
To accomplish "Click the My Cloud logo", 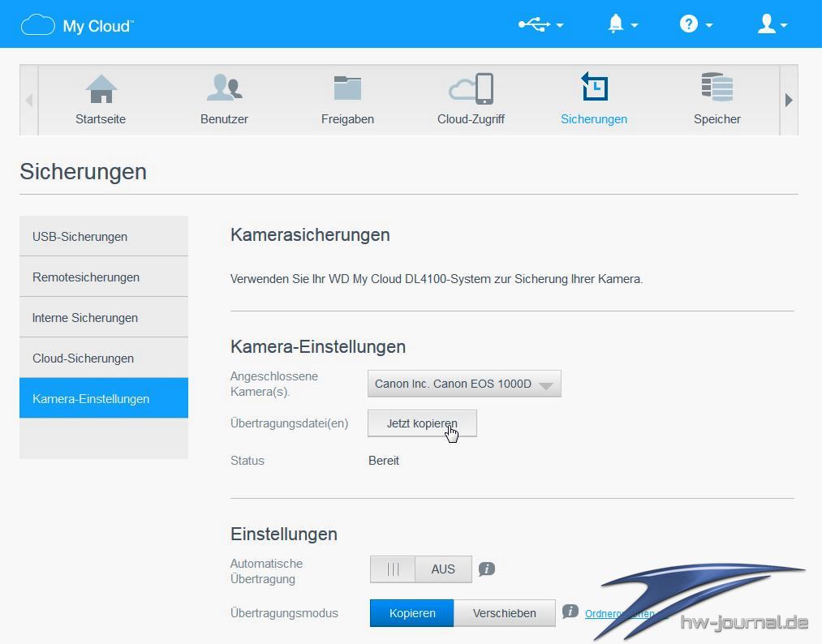I will [76, 25].
